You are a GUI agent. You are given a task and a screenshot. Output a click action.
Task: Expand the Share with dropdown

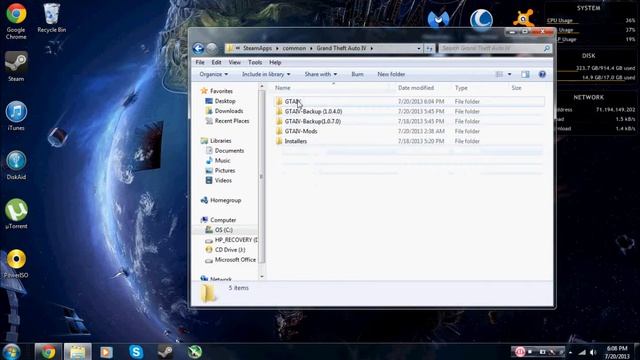coord(320,74)
